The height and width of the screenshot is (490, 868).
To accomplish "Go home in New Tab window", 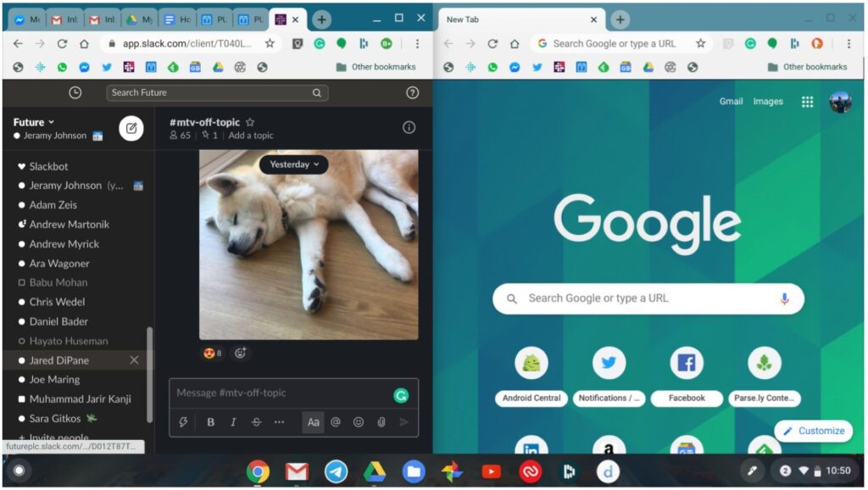I will (x=515, y=43).
